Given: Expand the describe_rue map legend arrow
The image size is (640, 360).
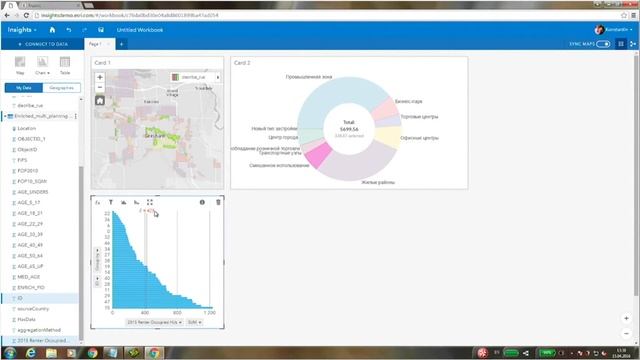Looking at the screenshot, I should 218,77.
